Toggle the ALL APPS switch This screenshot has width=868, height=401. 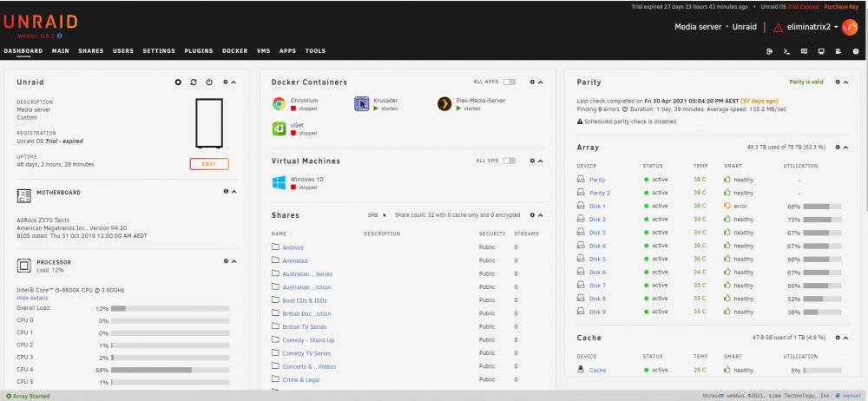(510, 82)
